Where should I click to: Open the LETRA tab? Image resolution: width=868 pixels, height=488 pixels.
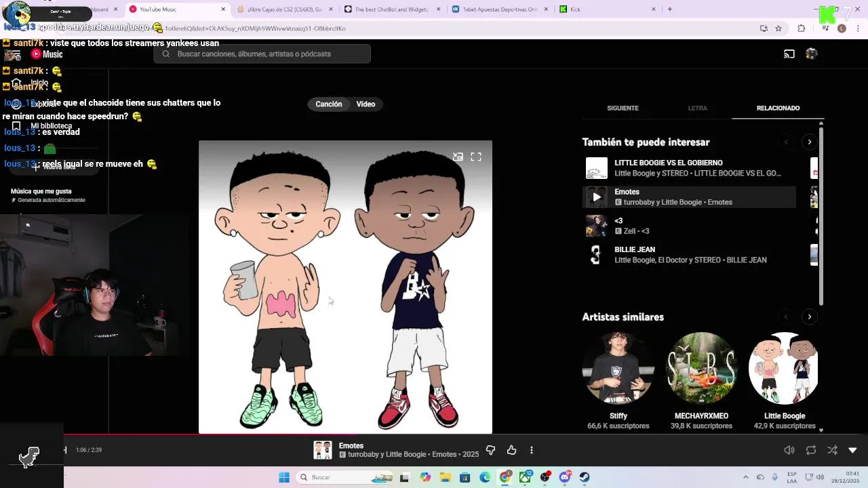click(698, 108)
